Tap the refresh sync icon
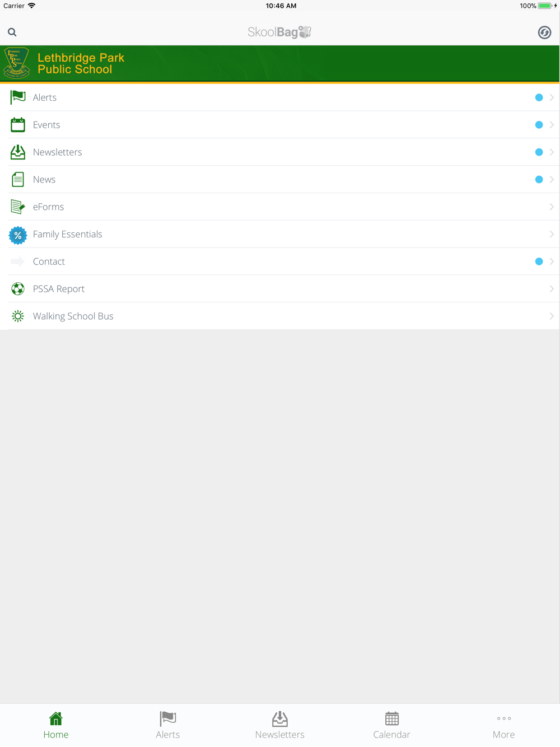 point(544,32)
